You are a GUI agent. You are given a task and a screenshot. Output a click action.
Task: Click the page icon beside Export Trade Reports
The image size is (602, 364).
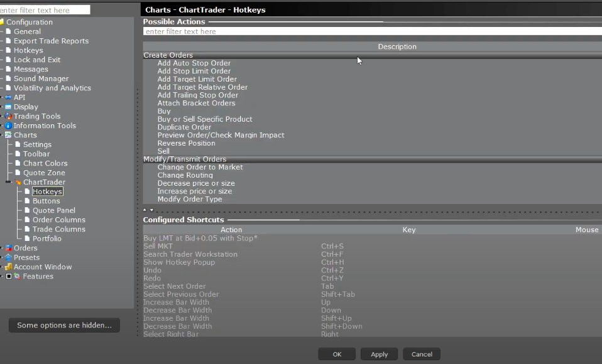click(8, 41)
